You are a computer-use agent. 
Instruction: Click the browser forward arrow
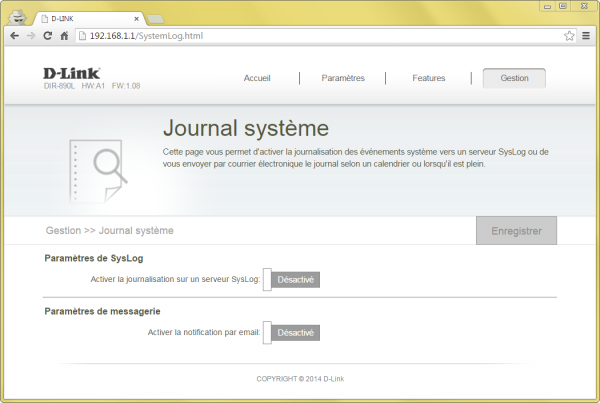(31, 35)
